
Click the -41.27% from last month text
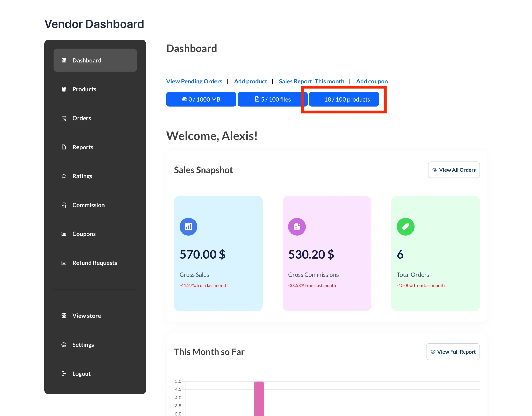(203, 285)
